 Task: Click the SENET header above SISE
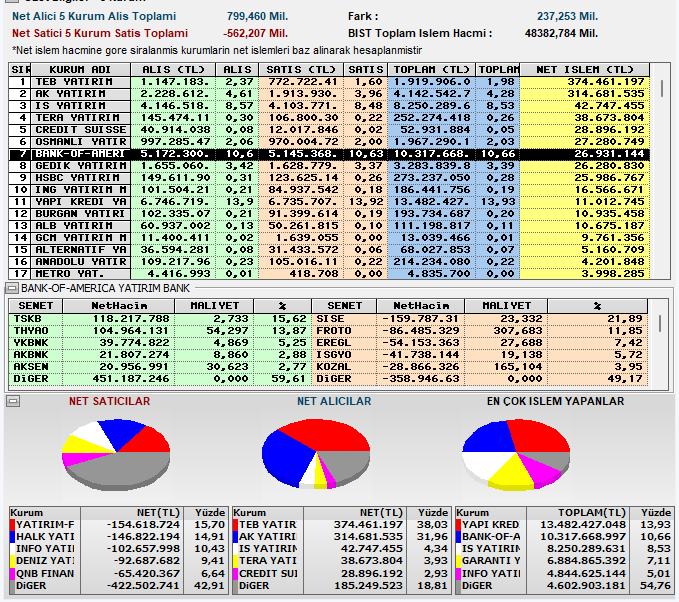(344, 306)
